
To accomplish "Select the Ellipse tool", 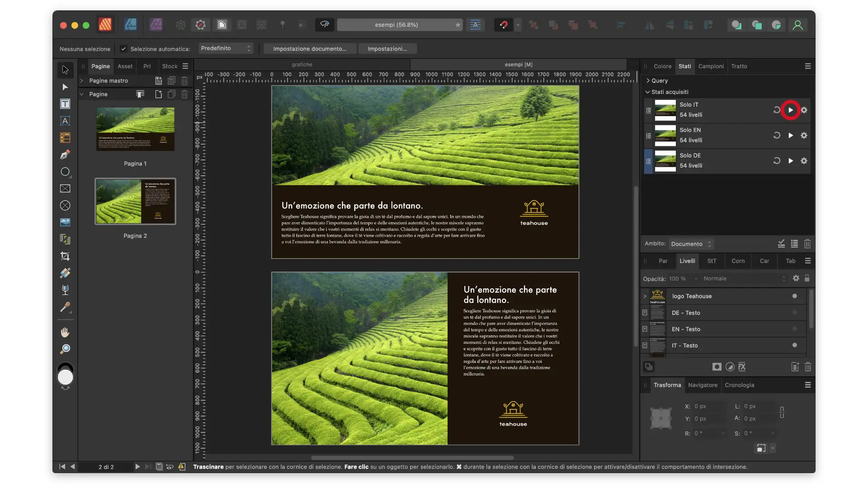I will tap(65, 172).
